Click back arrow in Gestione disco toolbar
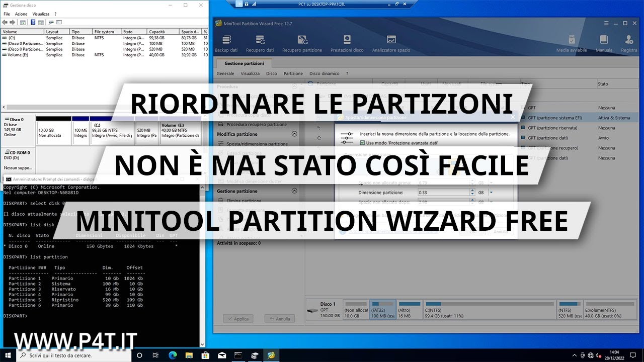This screenshot has height=362, width=644. pyautogui.click(x=6, y=22)
